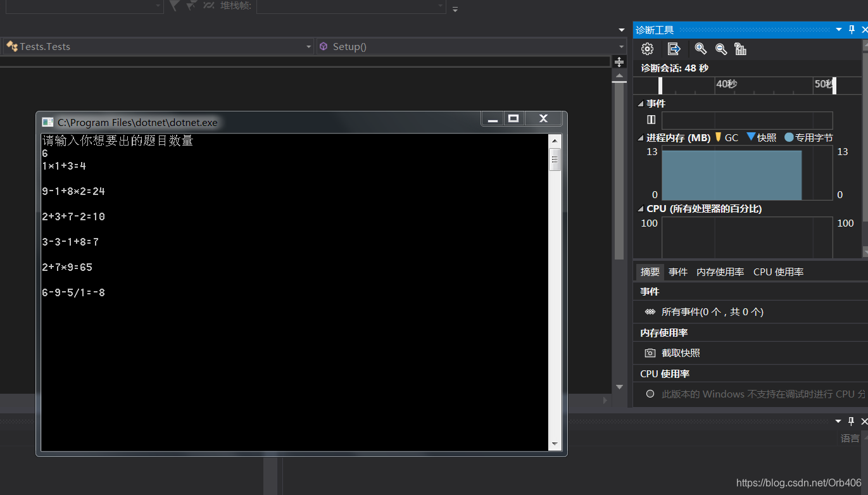Open the Setup() member dropdown
868x495 pixels.
tap(621, 47)
